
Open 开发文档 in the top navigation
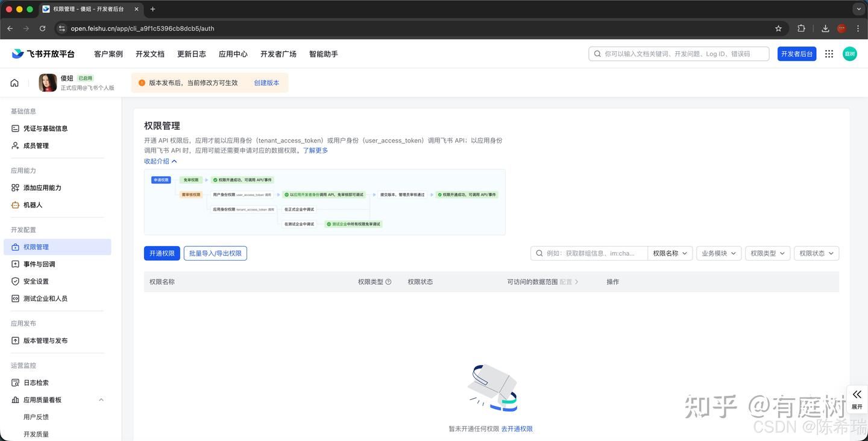coord(149,54)
